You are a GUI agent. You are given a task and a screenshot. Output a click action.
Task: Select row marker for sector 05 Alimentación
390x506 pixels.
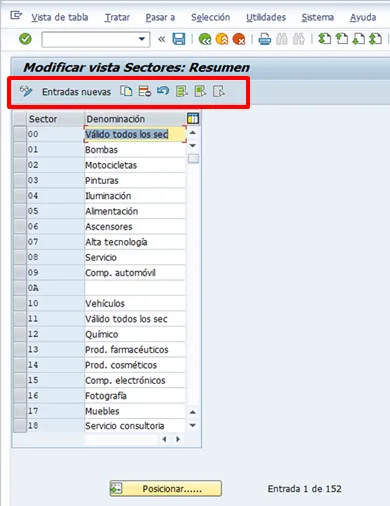click(20, 211)
